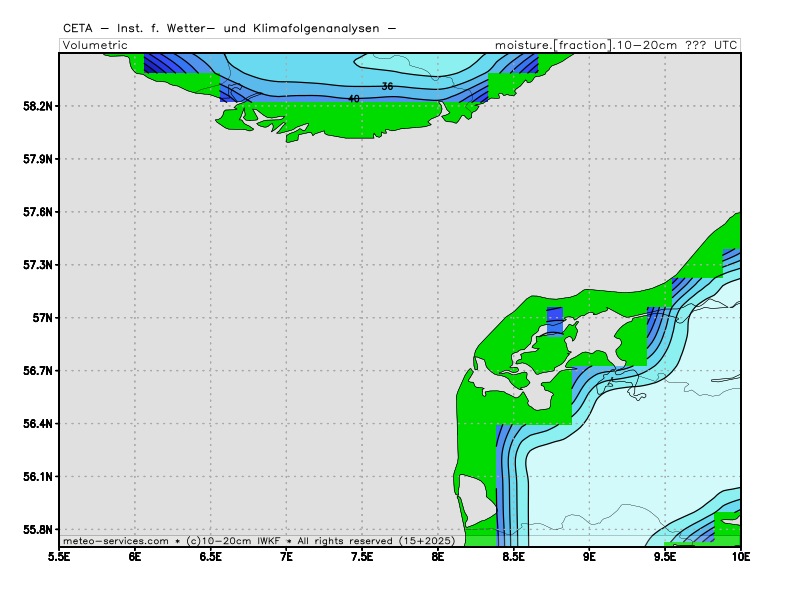
Task: Click the "UTC" text in the header
Action: coord(724,45)
